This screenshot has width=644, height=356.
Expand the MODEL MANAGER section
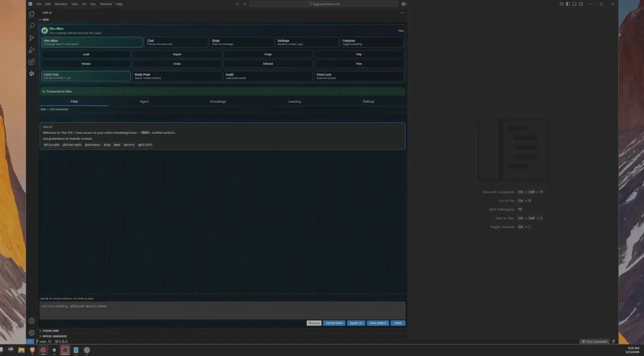[x=54, y=336]
